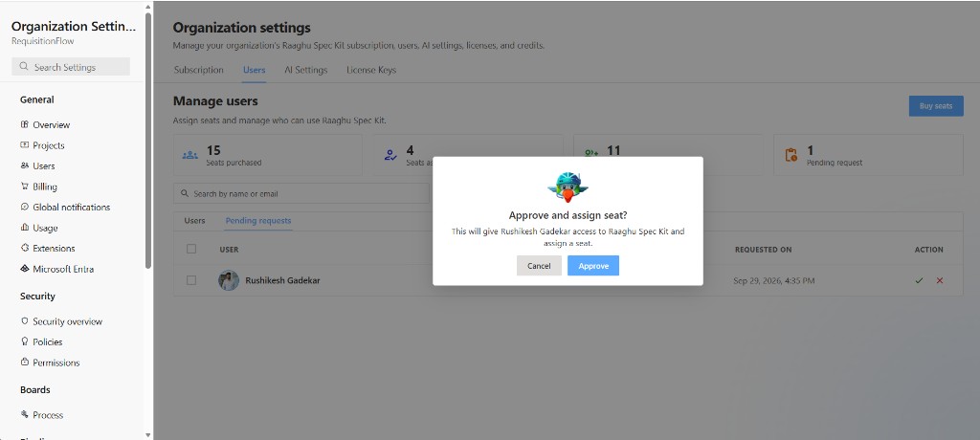The image size is (980, 440).
Task: Click the magnifier icon in Search Settings
Action: coord(24,66)
